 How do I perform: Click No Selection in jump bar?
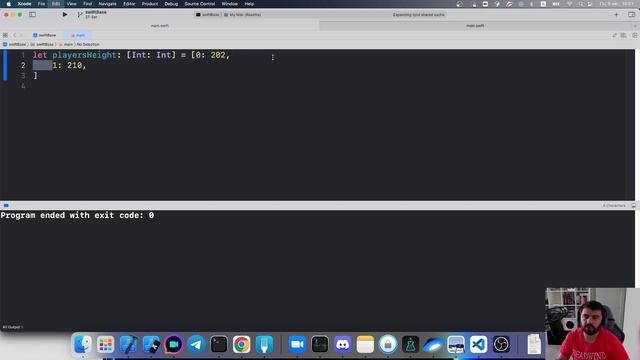coord(88,44)
